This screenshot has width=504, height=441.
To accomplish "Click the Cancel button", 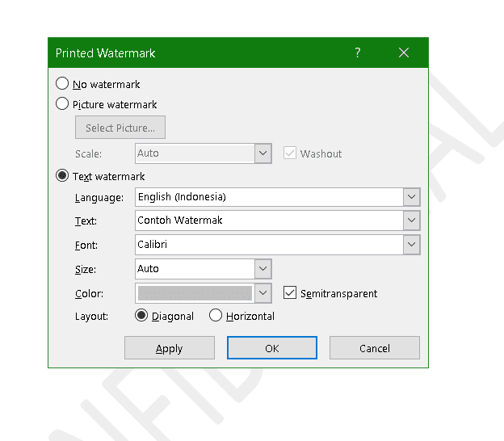I will [374, 348].
